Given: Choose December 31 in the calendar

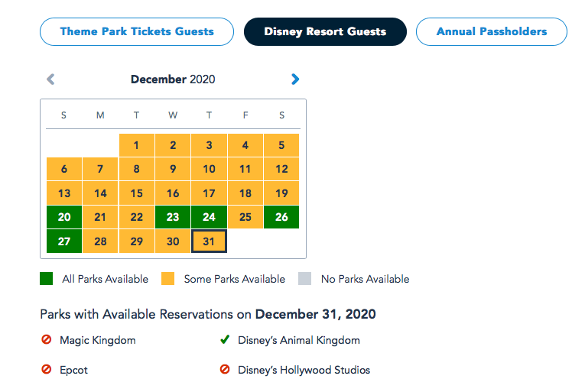Looking at the screenshot, I should click(209, 241).
